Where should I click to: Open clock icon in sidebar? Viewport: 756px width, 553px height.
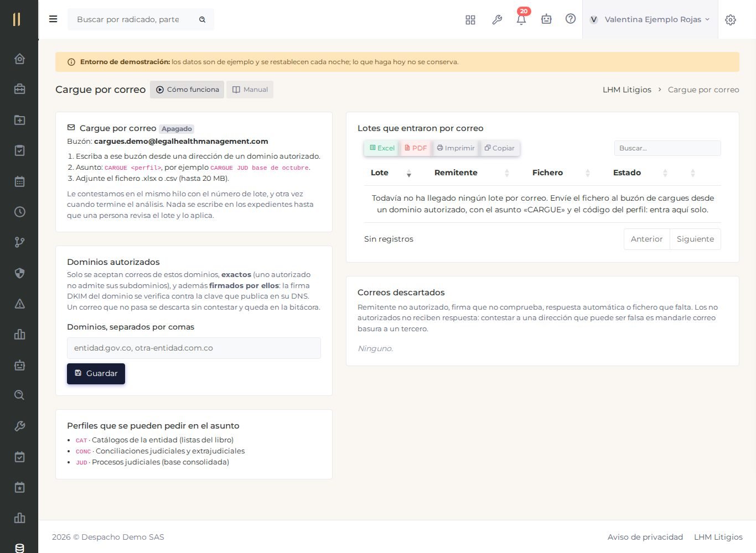click(19, 212)
